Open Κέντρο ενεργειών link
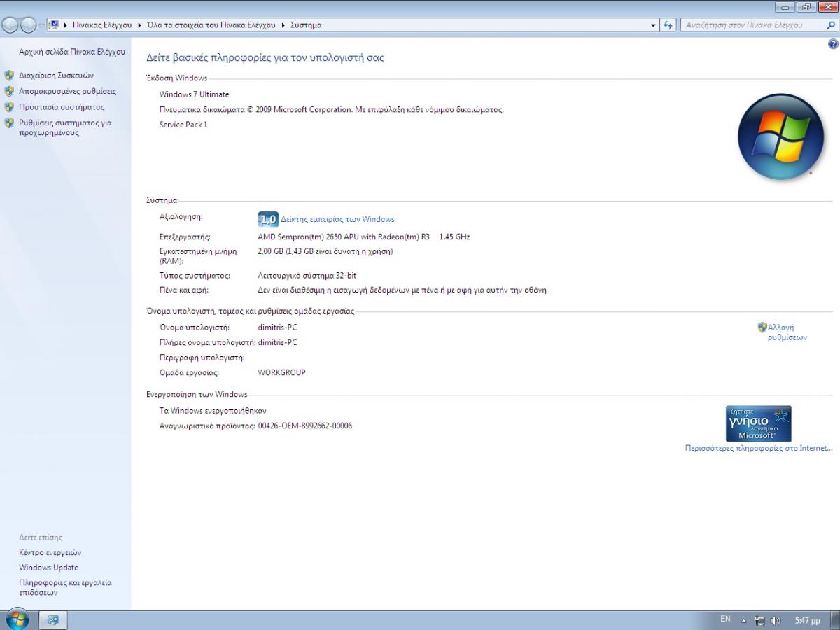Image resolution: width=840 pixels, height=630 pixels. [x=50, y=553]
